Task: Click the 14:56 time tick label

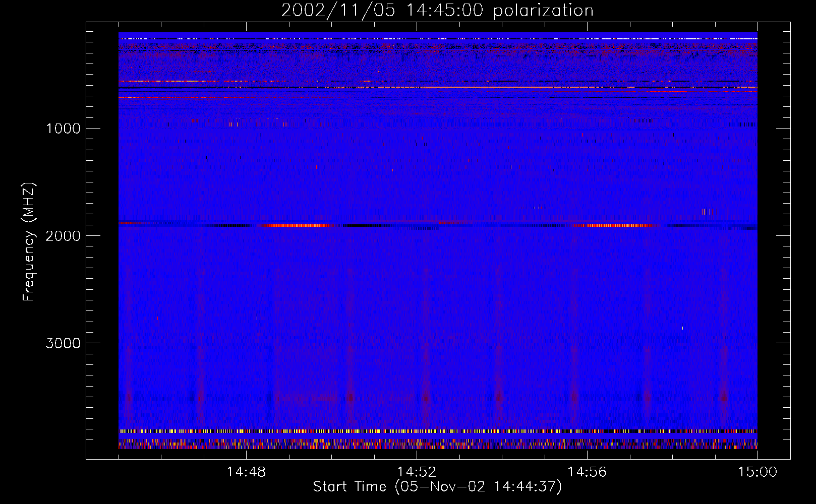Action: [587, 472]
